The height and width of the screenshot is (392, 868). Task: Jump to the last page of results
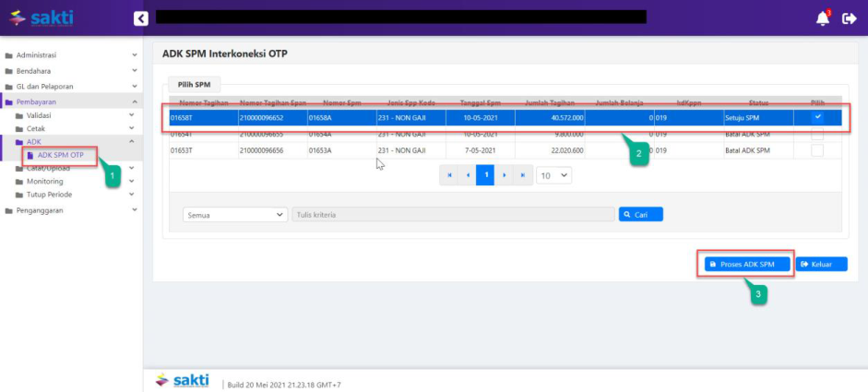point(522,174)
